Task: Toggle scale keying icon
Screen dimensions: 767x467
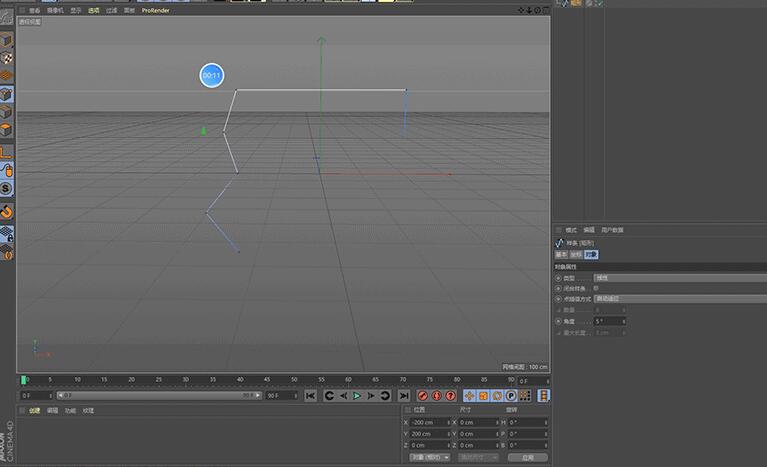Action: tap(483, 396)
